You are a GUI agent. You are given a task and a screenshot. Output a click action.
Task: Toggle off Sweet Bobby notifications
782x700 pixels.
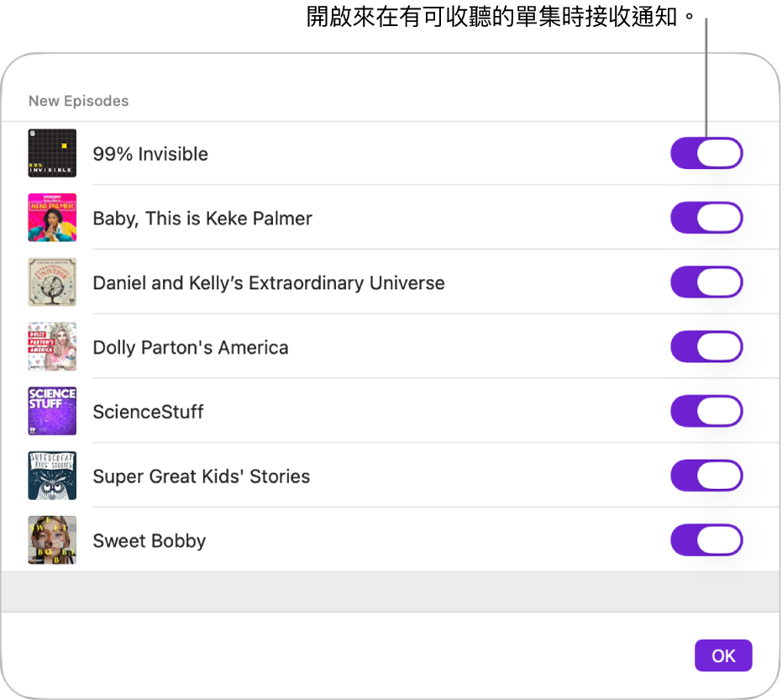[x=706, y=540]
